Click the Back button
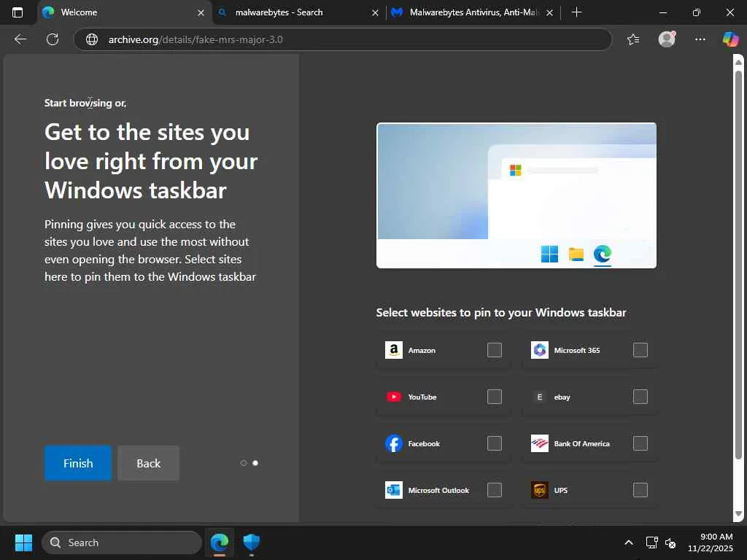 click(149, 463)
